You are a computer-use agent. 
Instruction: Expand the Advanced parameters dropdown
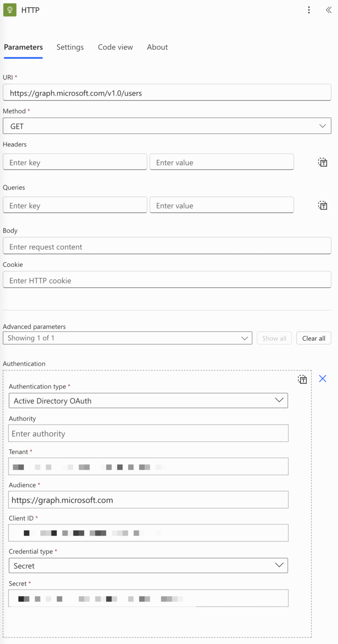[x=127, y=338]
